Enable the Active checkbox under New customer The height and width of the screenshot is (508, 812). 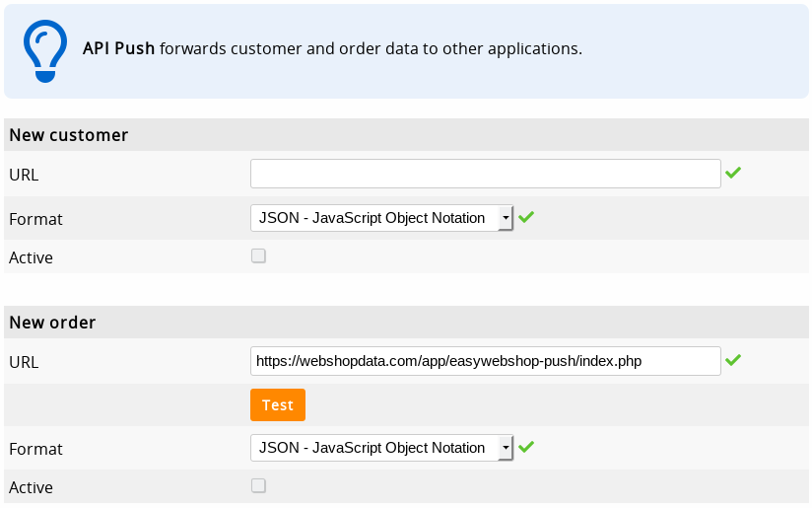tap(258, 255)
